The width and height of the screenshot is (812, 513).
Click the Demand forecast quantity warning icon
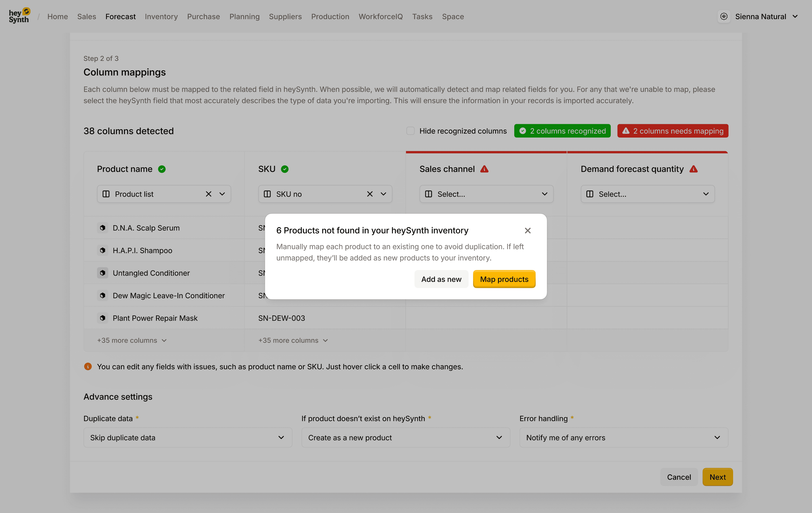693,169
